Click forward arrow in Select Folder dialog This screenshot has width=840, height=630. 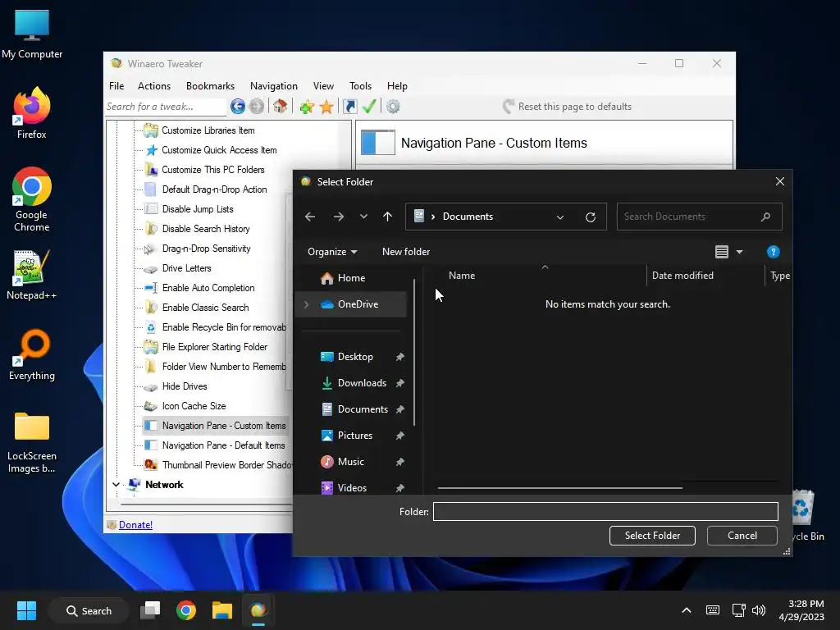click(x=339, y=217)
